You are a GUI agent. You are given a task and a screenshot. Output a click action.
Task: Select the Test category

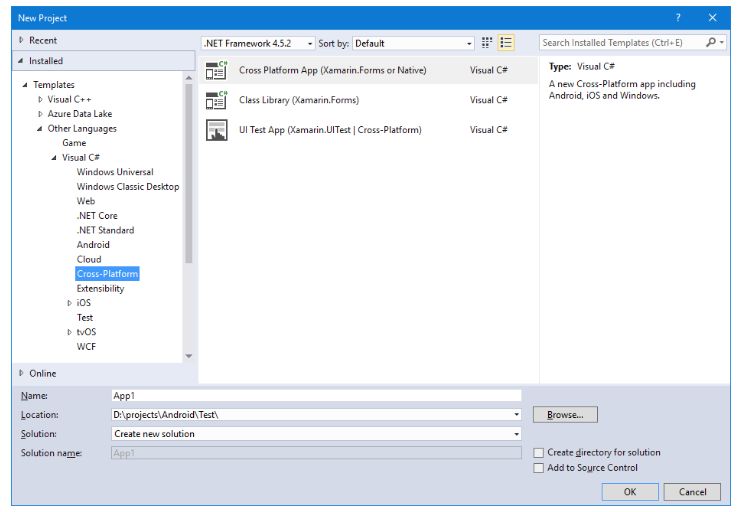pos(85,318)
